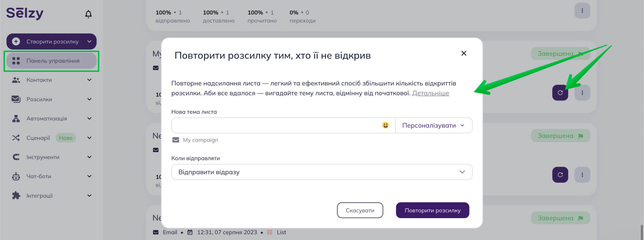Open Панель управління in sidebar
The image size is (644, 240).
52,61
